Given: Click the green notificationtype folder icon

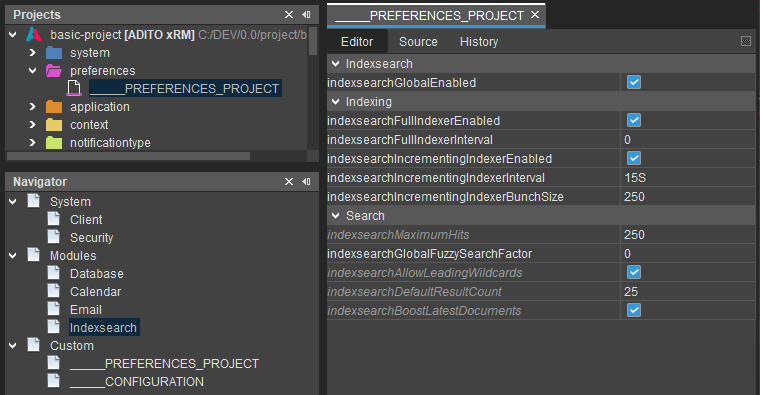Looking at the screenshot, I should (x=54, y=142).
